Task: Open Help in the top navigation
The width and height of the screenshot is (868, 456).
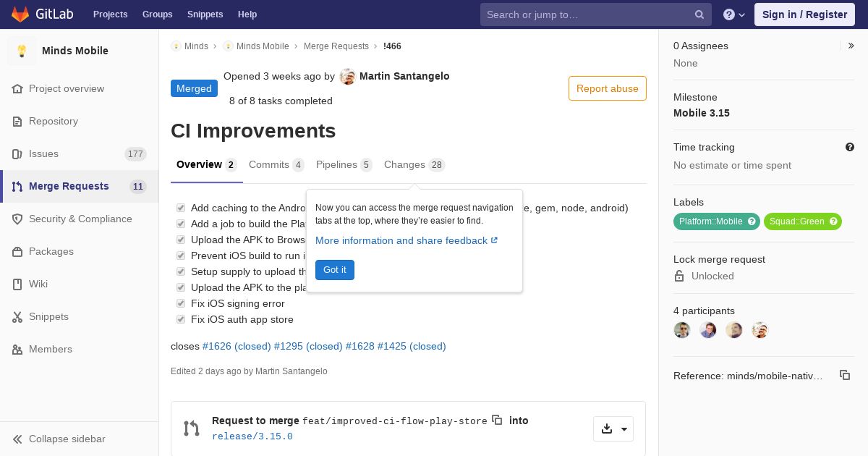Action: tap(247, 14)
